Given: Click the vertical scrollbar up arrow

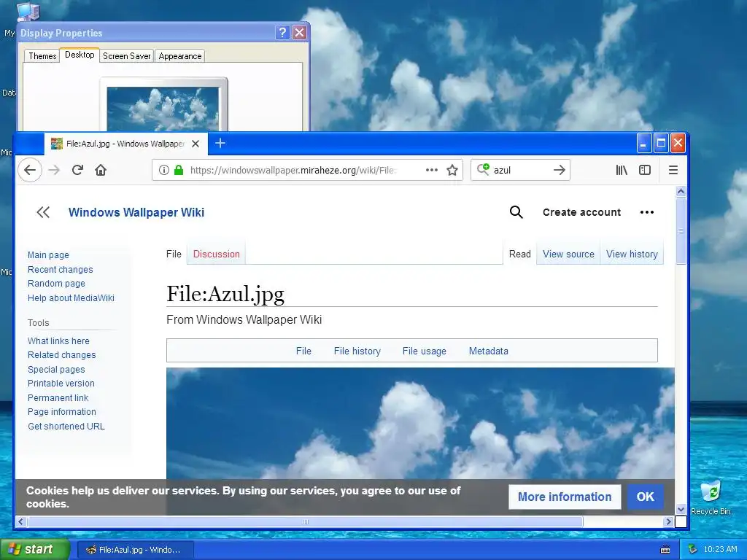Looking at the screenshot, I should click(681, 192).
